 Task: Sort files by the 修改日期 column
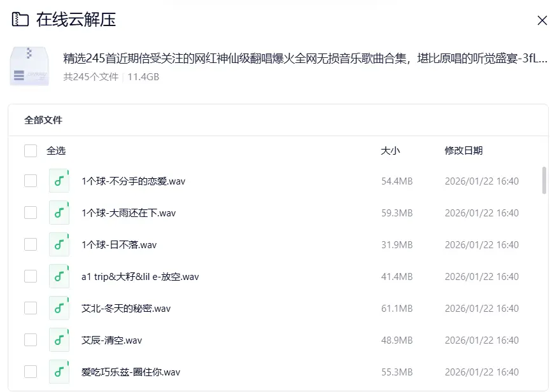[465, 151]
